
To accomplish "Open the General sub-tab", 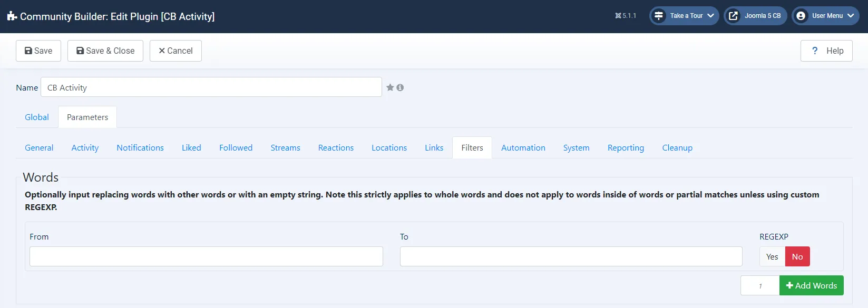I will [39, 147].
